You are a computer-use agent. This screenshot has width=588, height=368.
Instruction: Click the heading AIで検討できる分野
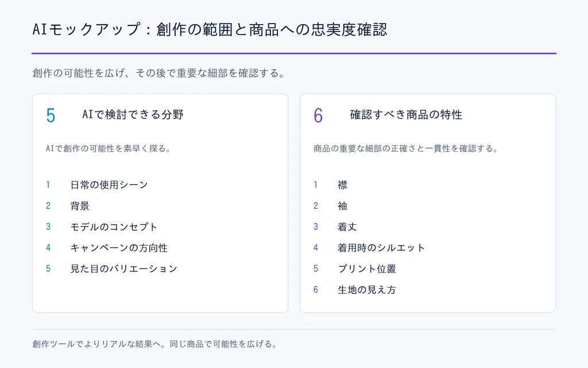tap(133, 114)
